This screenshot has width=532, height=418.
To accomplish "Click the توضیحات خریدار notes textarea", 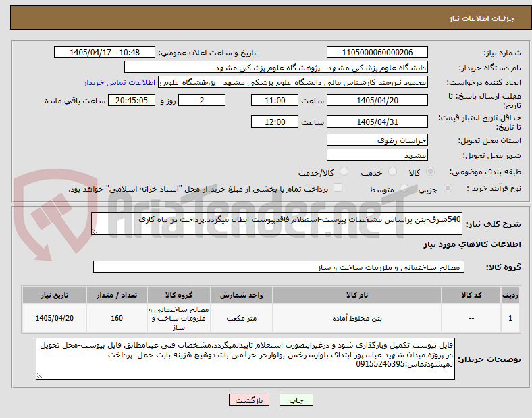I will coord(245,359).
